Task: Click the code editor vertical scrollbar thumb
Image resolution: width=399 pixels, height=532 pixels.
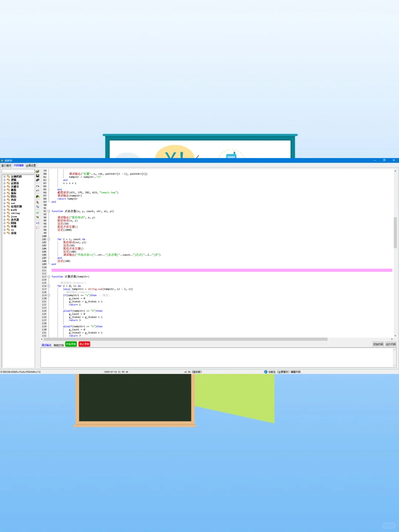Action: coord(395,232)
